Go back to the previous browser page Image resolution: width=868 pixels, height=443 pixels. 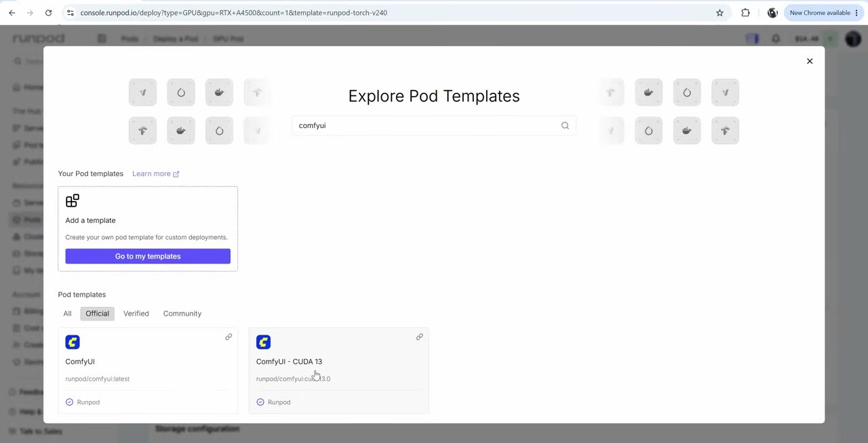click(12, 13)
